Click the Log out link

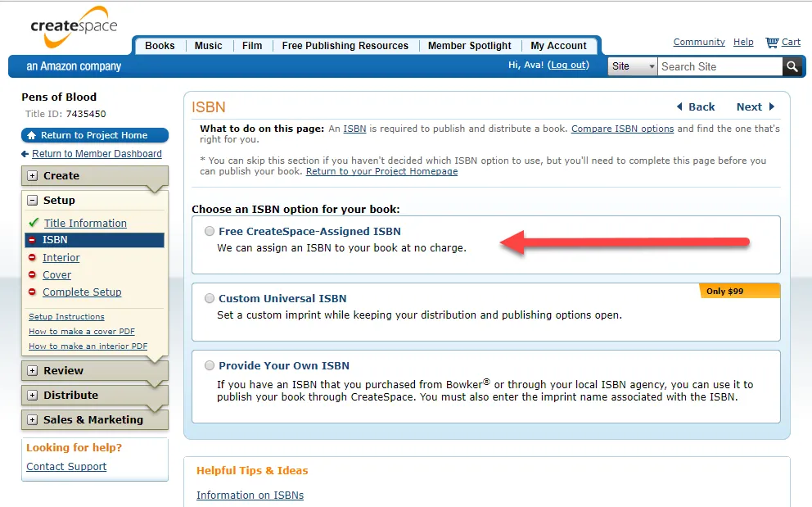[x=568, y=65]
